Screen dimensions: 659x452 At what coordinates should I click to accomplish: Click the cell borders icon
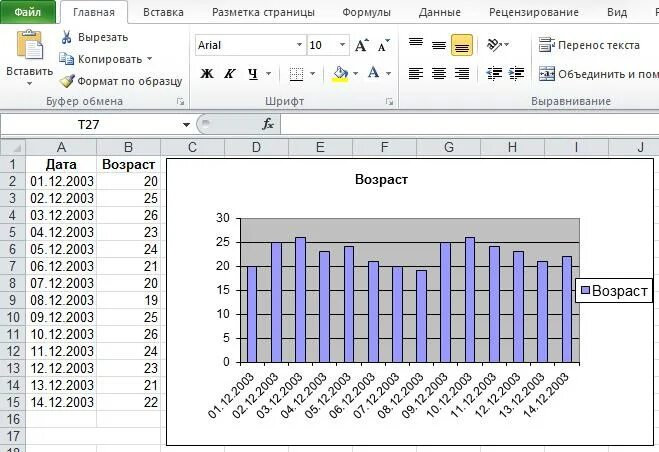pos(296,74)
